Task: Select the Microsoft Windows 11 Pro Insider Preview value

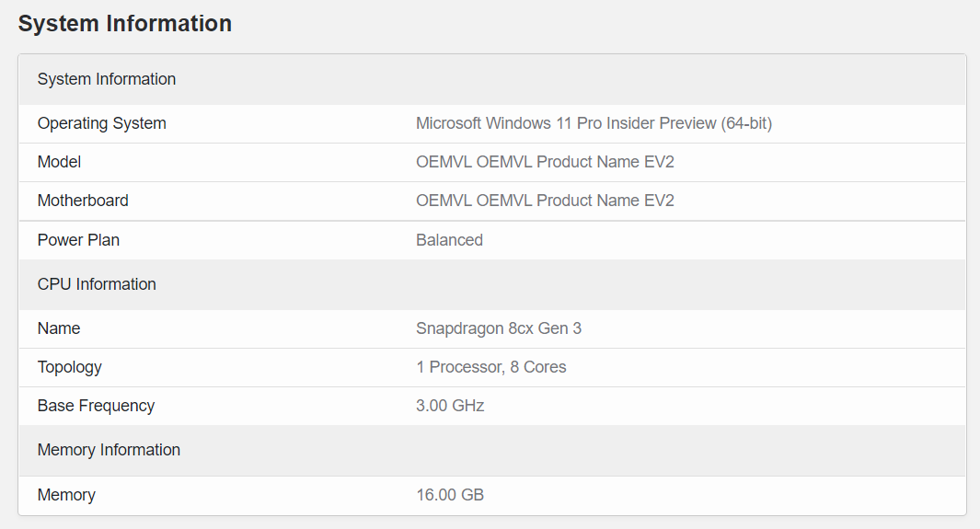Action: point(594,123)
